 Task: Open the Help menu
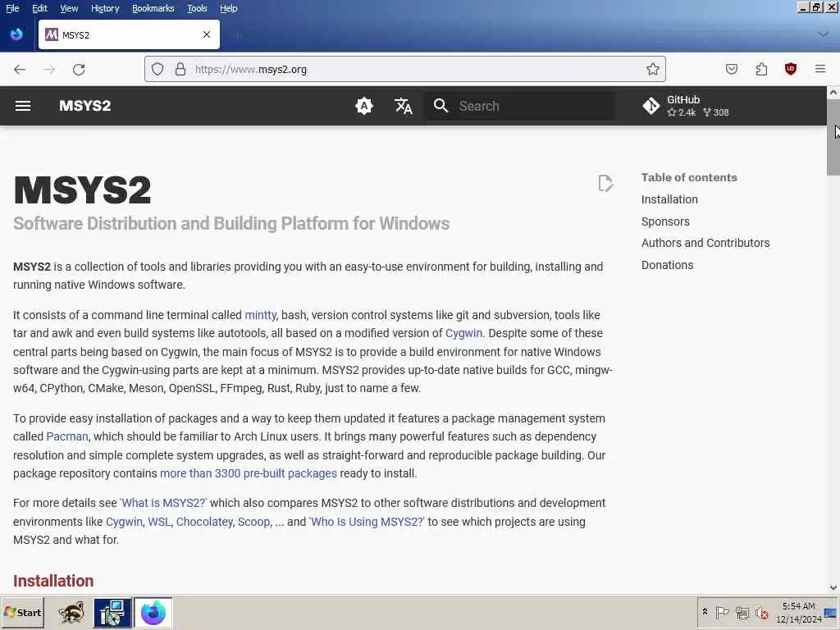(x=229, y=8)
